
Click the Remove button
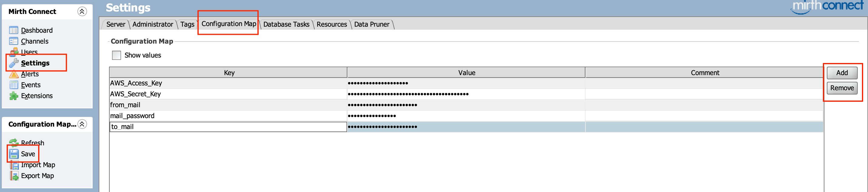842,88
